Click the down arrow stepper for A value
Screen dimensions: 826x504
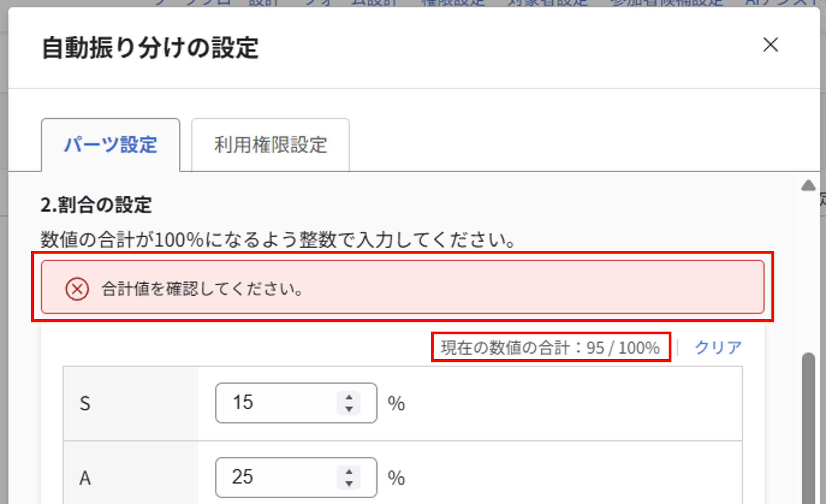pyautogui.click(x=349, y=484)
